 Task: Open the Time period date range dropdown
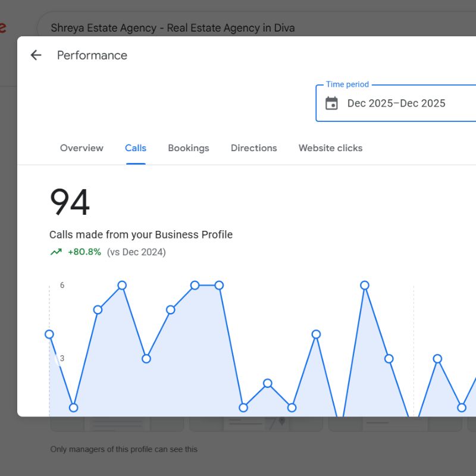(x=396, y=104)
